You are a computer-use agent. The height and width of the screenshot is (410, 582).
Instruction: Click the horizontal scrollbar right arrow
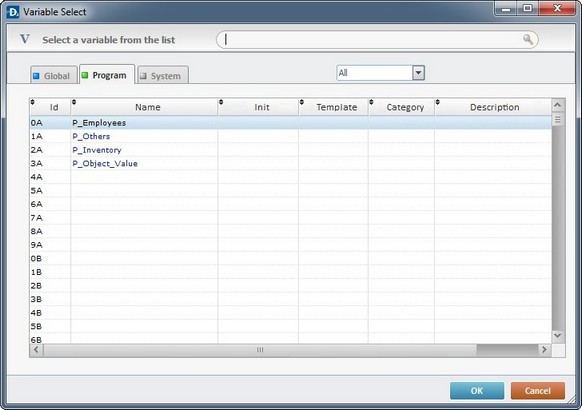tap(544, 350)
